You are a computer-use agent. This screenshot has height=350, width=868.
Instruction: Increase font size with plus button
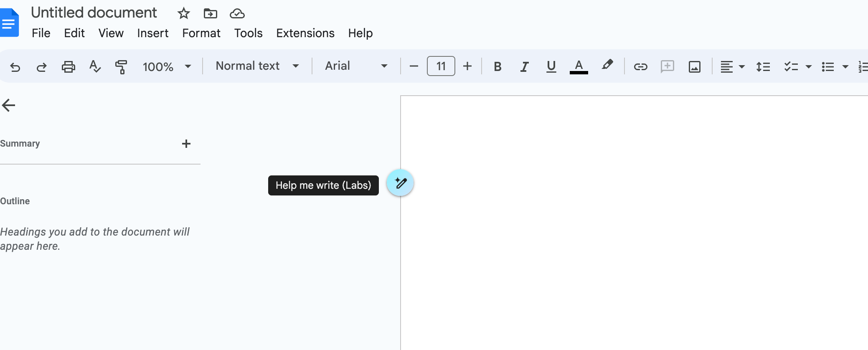tap(467, 66)
